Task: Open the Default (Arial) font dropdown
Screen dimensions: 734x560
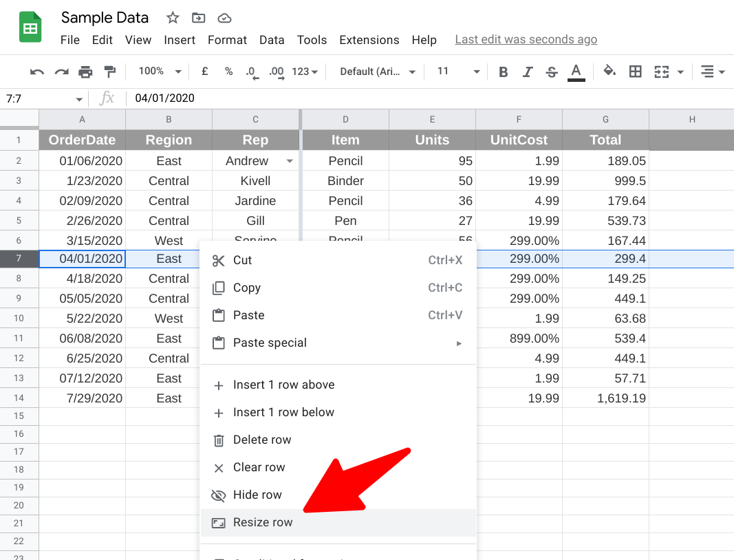Action: pyautogui.click(x=377, y=72)
